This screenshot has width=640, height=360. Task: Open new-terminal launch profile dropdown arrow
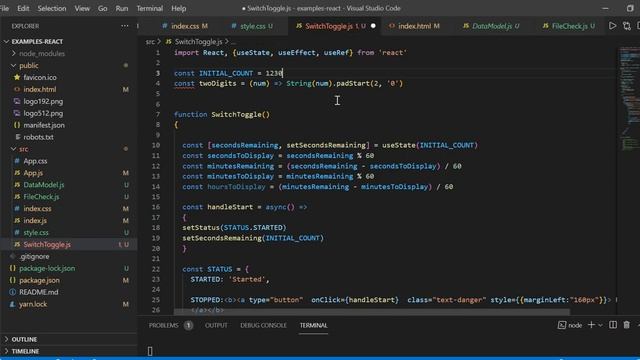600,325
